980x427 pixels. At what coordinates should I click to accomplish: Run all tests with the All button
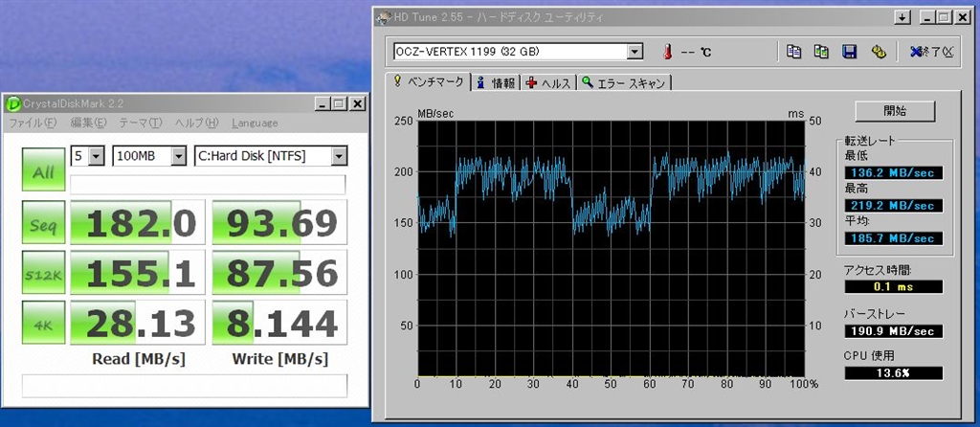click(42, 172)
